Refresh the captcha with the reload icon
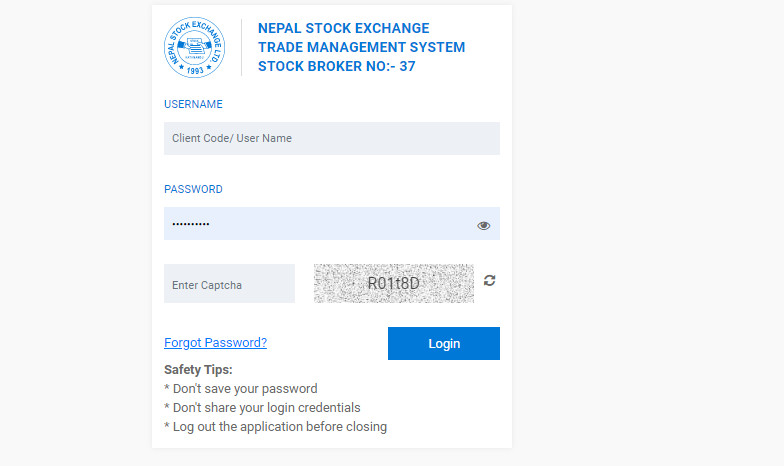Viewport: 784px width, 466px height. point(490,280)
